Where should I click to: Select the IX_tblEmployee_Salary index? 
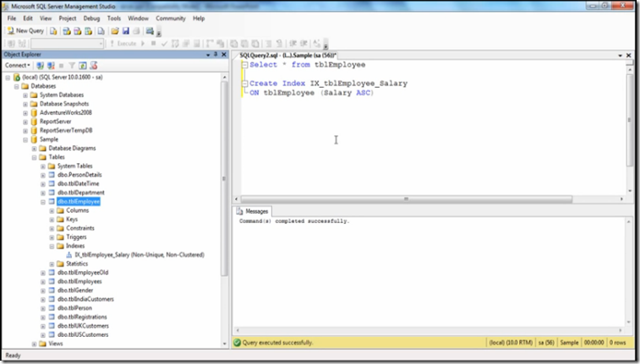[x=139, y=255]
